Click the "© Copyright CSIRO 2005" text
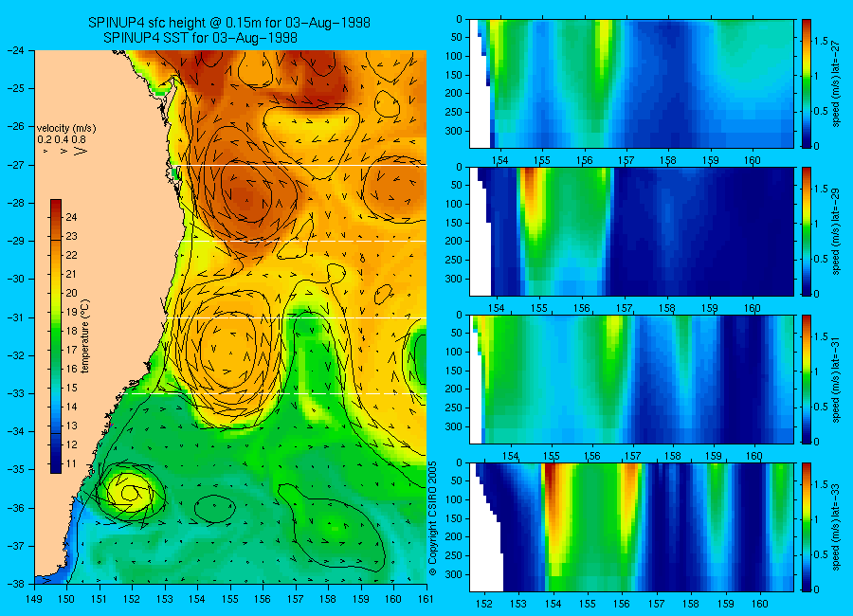The height and width of the screenshot is (616, 853). (433, 518)
